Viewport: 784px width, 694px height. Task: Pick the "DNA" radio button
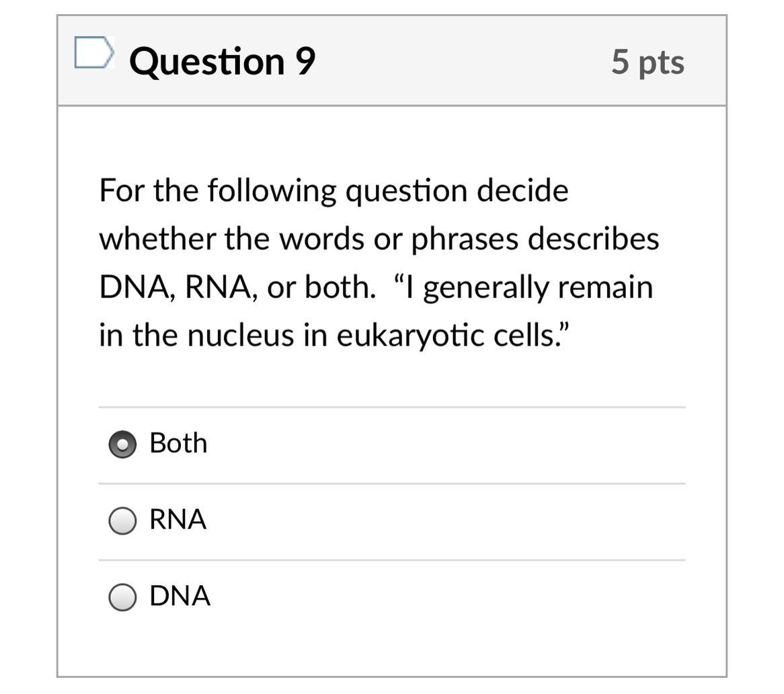pyautogui.click(x=122, y=596)
